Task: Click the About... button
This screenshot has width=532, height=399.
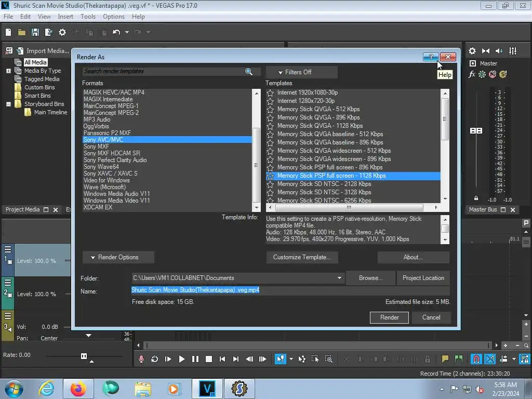Action: 413,257
